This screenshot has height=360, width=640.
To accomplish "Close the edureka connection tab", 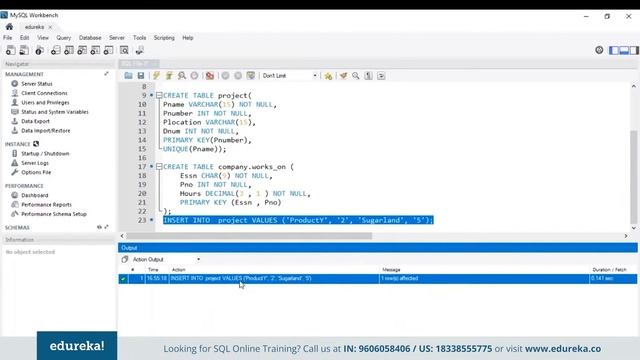I will pos(50,27).
